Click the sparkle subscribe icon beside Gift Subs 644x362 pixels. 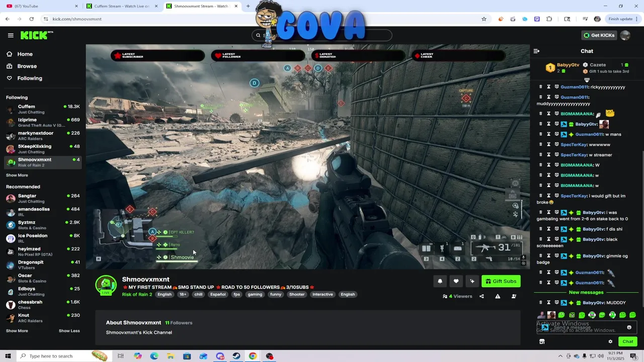click(x=472, y=281)
